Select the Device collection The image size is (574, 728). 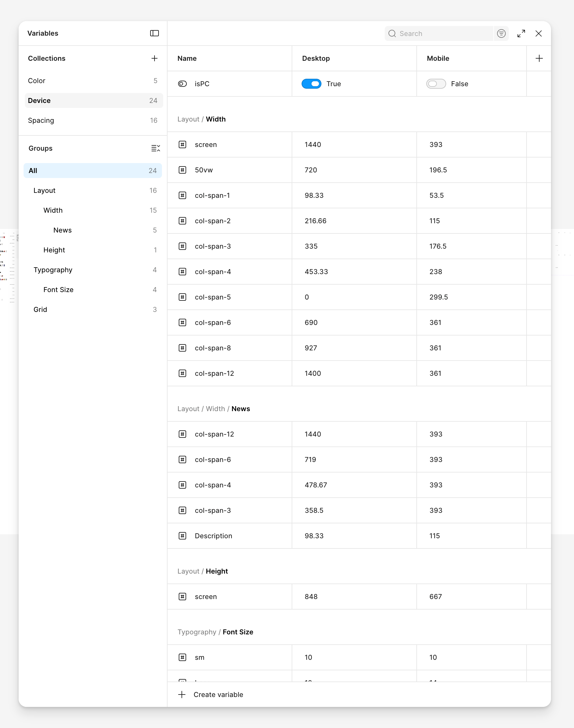94,100
